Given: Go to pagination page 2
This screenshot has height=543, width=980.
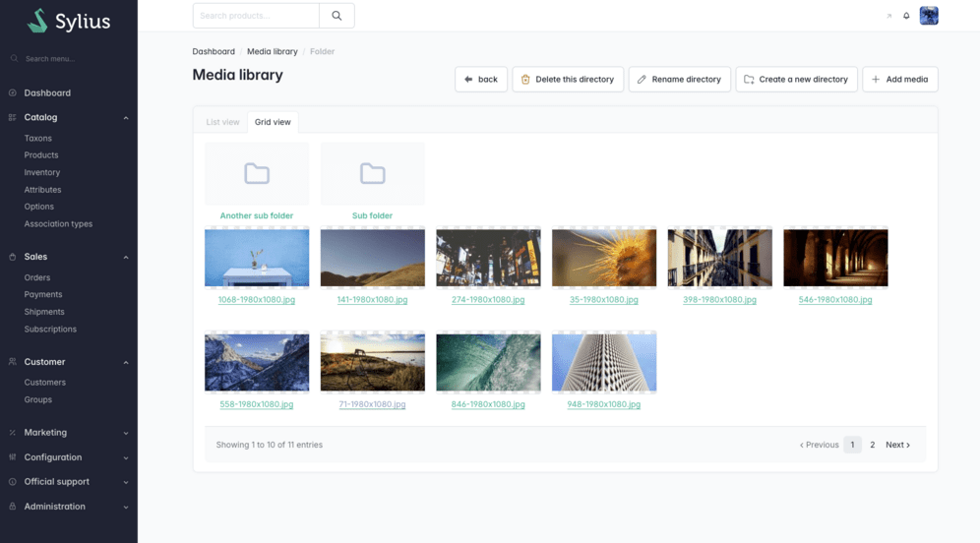Looking at the screenshot, I should coord(872,445).
